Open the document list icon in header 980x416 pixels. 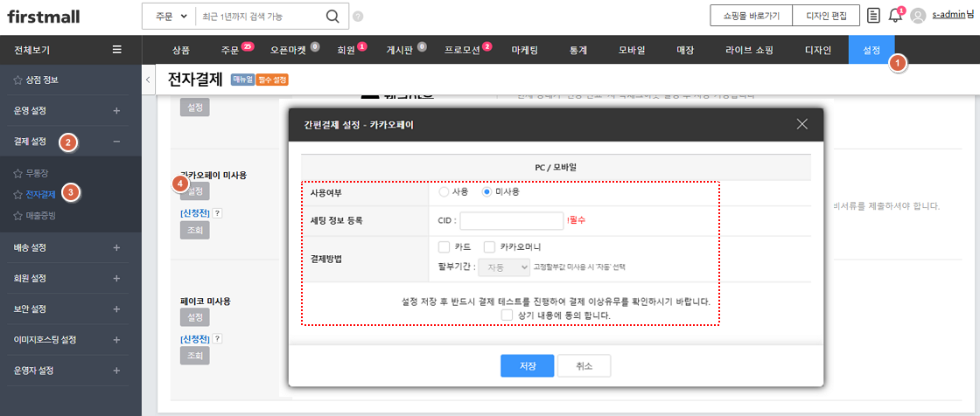point(874,17)
